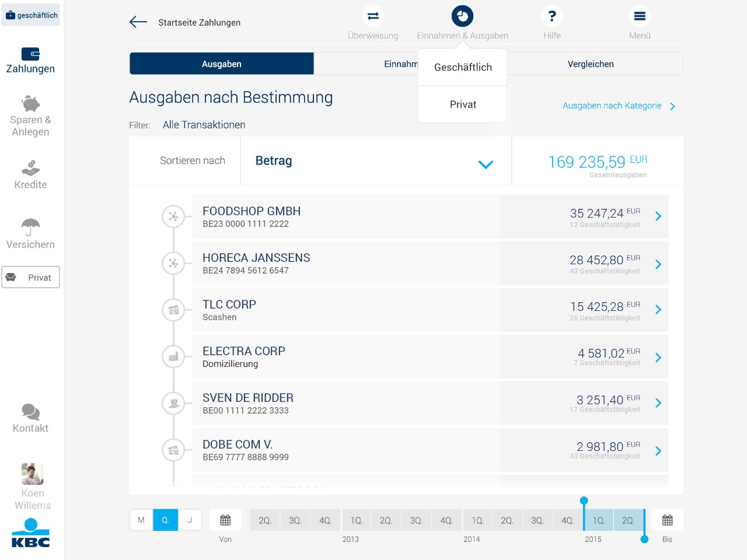This screenshot has width=747, height=560.
Task: Open the Von calendar icon
Action: [x=225, y=519]
